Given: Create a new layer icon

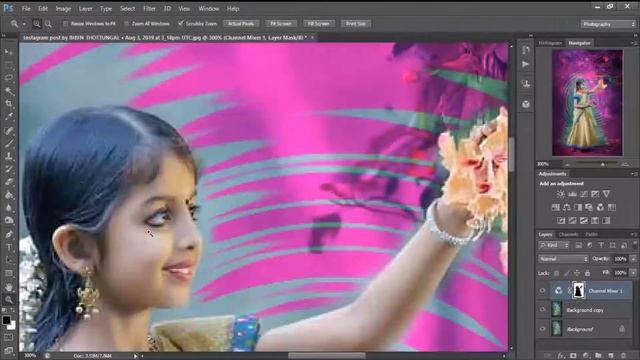Looking at the screenshot, I should (x=611, y=356).
